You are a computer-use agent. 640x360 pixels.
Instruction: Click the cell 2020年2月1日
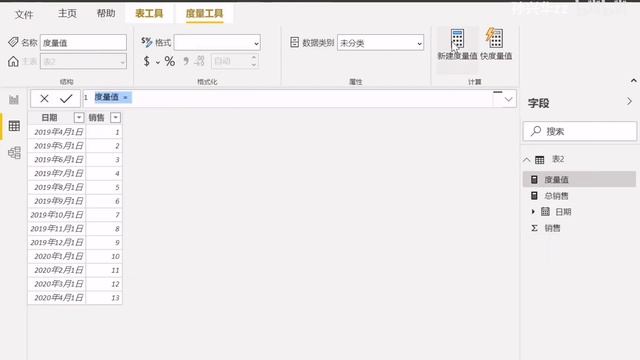click(x=57, y=270)
